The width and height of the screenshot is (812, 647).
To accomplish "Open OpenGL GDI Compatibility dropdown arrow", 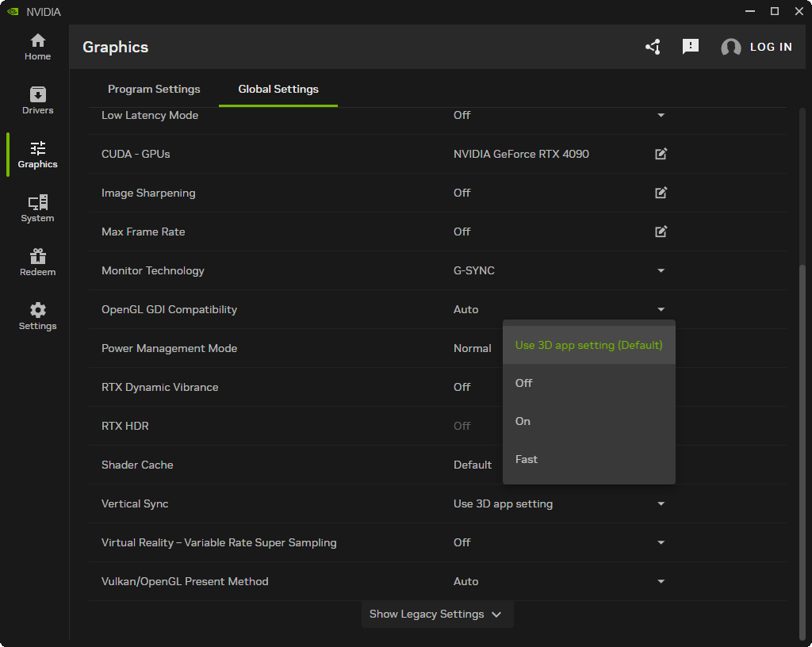I will (x=661, y=309).
